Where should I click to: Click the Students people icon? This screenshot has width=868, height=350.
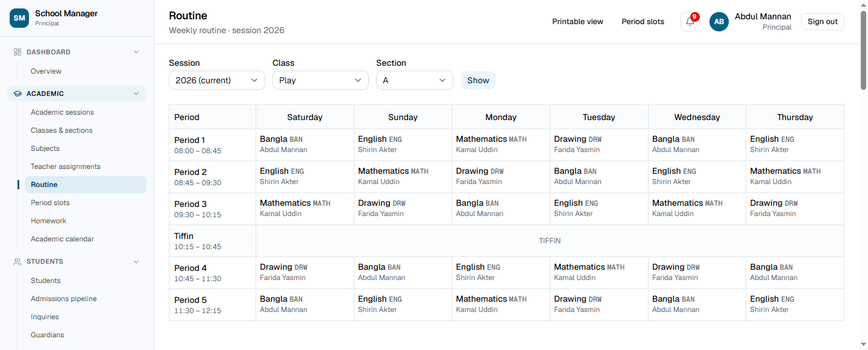pos(17,261)
